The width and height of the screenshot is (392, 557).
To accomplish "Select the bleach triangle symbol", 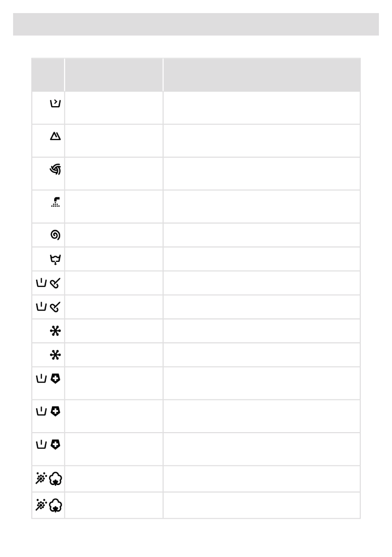I will tap(56, 136).
